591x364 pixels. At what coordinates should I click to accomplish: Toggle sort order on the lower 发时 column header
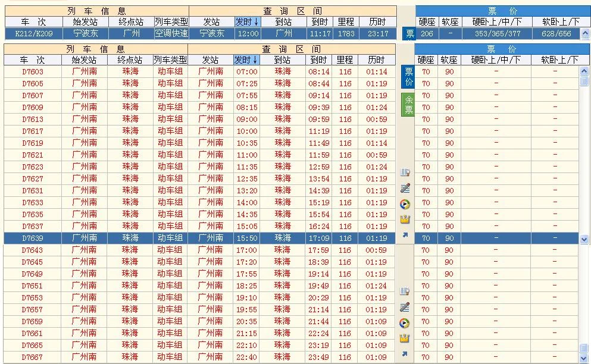click(246, 59)
